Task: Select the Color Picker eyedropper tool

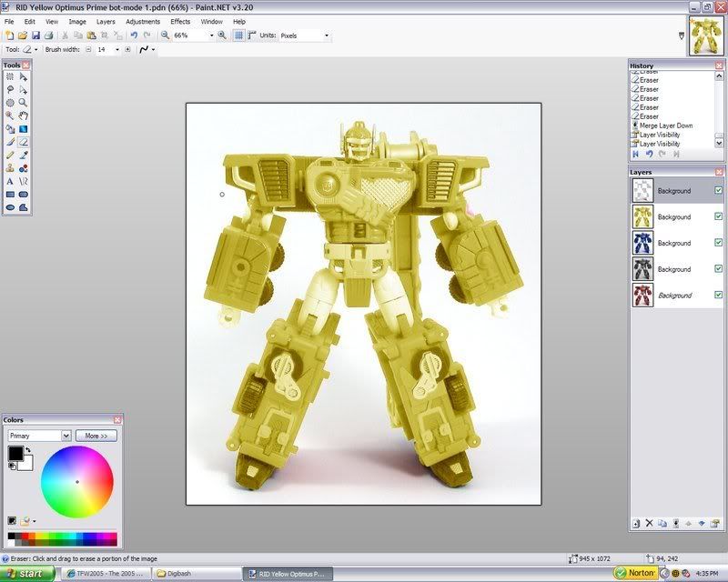Action: pos(24,155)
